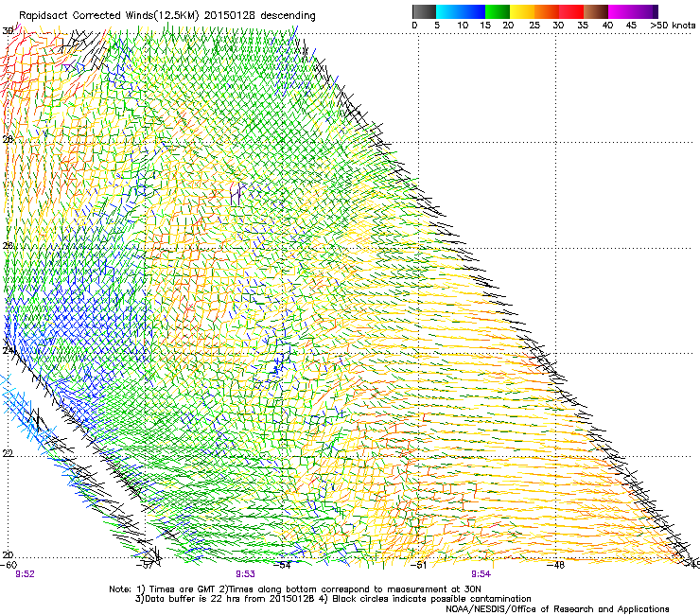Screen dimensions: 700x615
Task: Click the NOAA/NESDIS credit text
Action: click(557, 609)
